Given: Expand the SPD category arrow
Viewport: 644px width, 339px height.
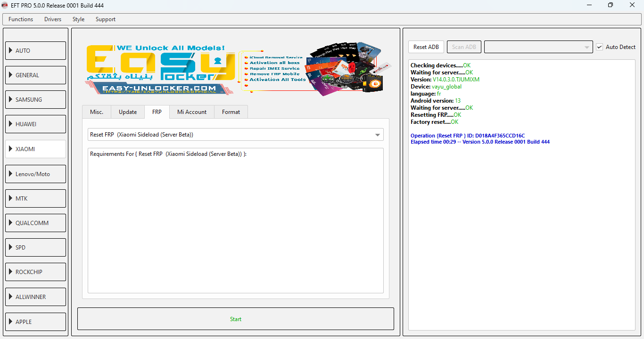Looking at the screenshot, I should [x=10, y=247].
